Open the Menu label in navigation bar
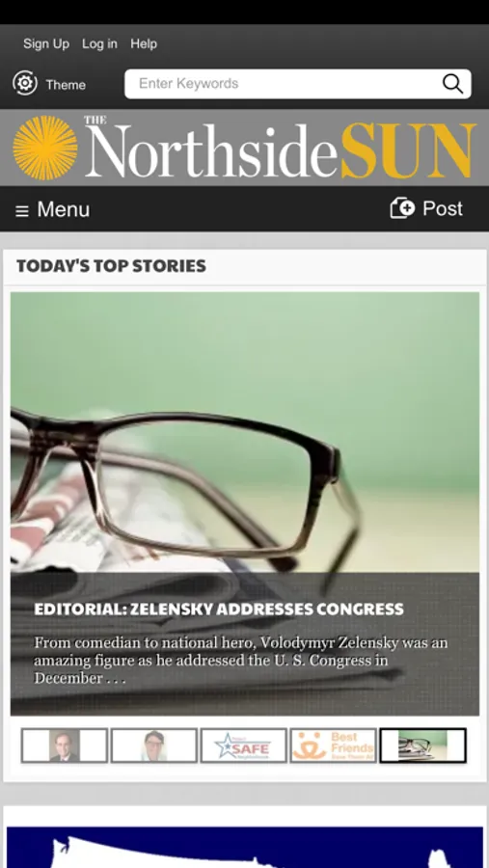Image resolution: width=489 pixels, height=868 pixels. point(63,209)
